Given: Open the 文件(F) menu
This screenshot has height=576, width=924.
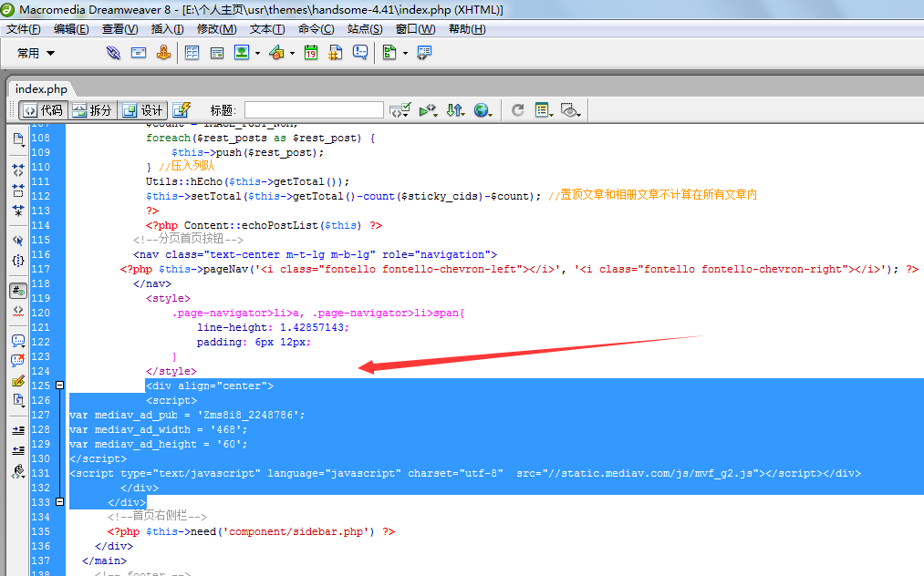Looking at the screenshot, I should coord(24,29).
